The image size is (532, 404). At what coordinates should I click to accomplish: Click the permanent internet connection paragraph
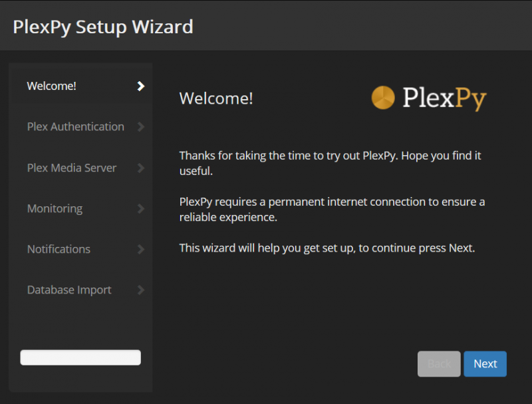click(x=332, y=209)
